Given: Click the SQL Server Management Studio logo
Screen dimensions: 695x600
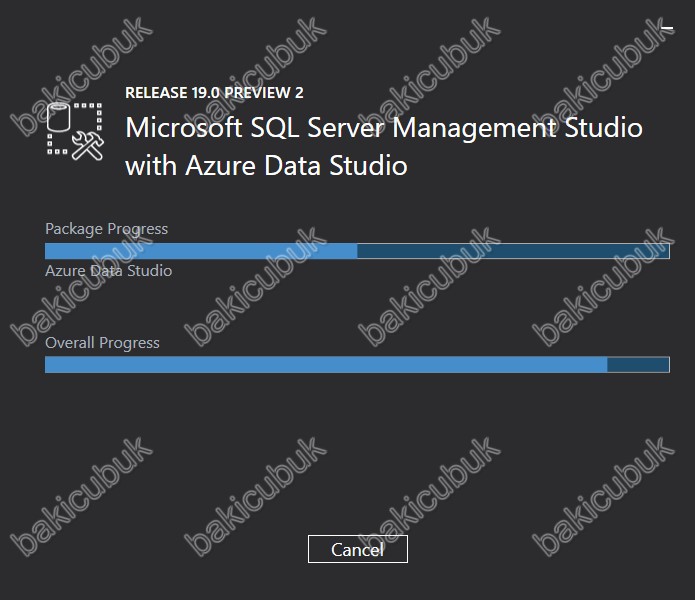Looking at the screenshot, I should (x=75, y=131).
